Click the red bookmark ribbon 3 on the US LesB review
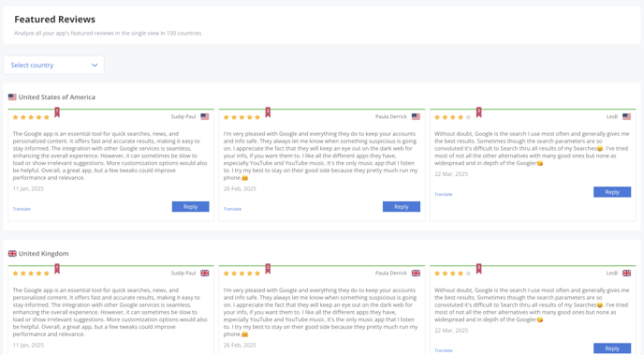 click(x=478, y=112)
